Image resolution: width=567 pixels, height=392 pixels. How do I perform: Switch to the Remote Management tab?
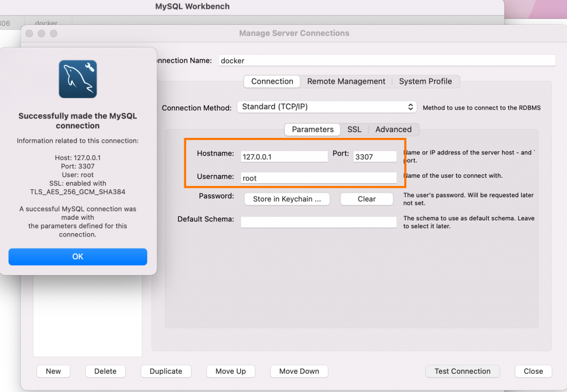346,81
